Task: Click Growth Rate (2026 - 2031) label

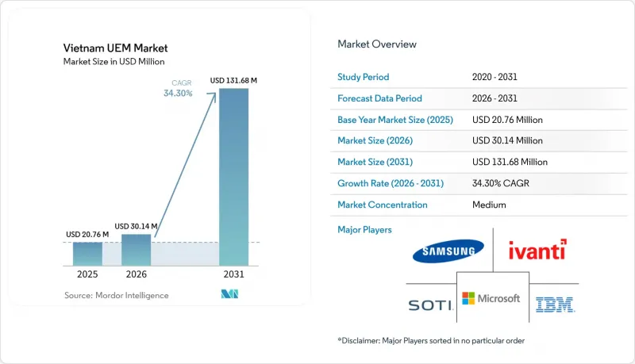Action: [391, 183]
